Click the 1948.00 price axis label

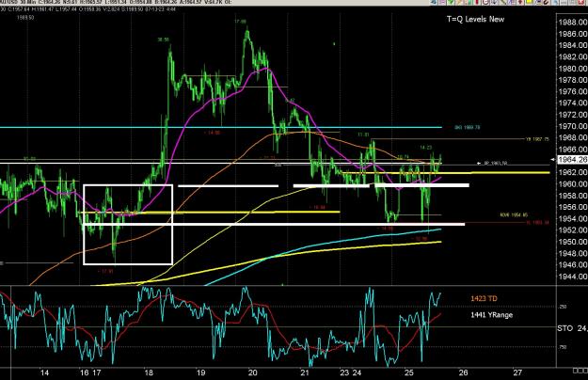click(573, 253)
